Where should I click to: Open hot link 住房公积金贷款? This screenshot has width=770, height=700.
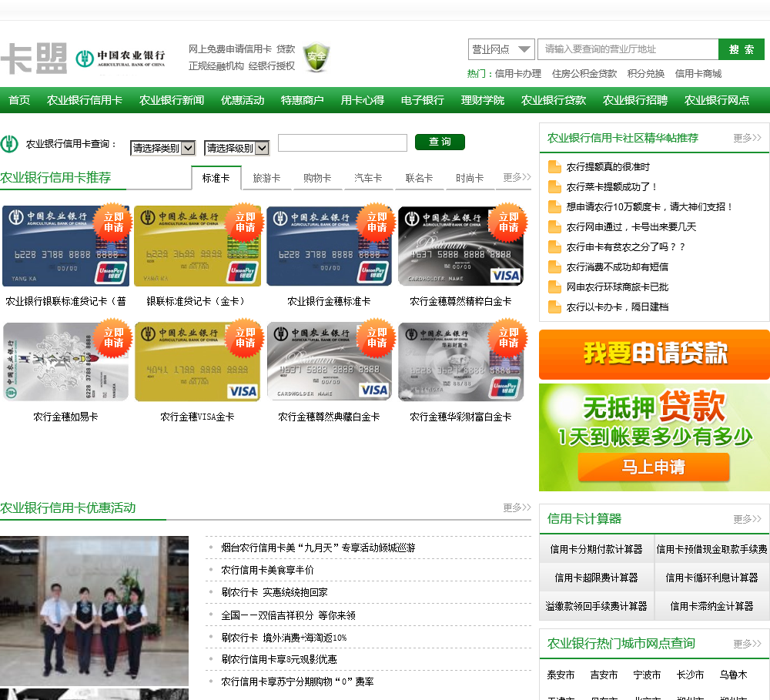584,74
